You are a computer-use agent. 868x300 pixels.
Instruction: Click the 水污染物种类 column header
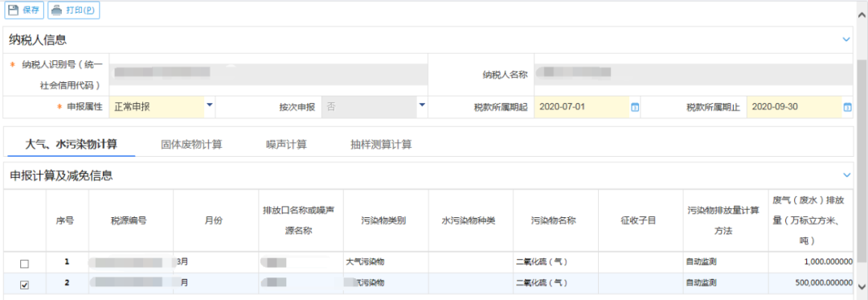point(470,220)
